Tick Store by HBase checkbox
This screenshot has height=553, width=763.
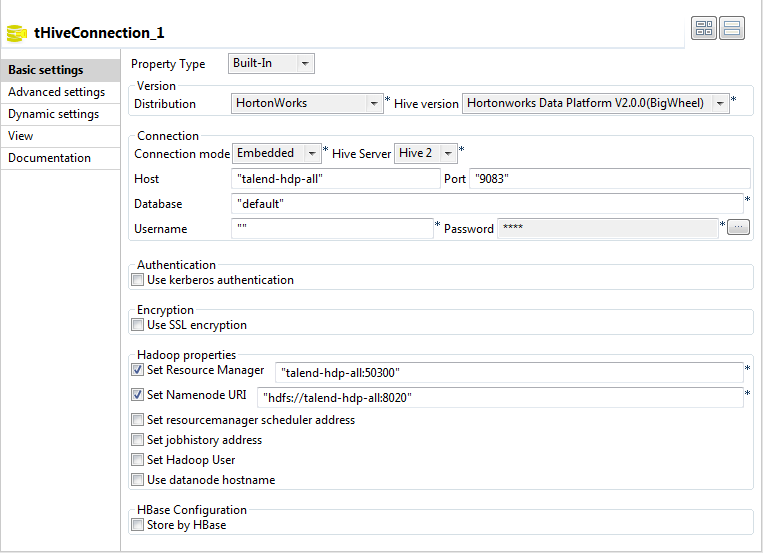[x=138, y=525]
